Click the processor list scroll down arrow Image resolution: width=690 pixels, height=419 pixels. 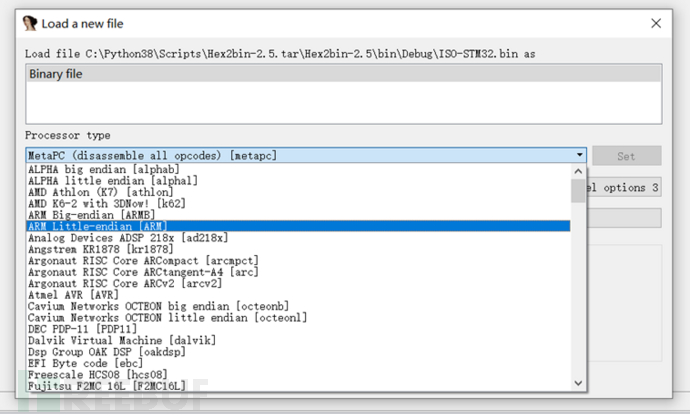pos(578,383)
